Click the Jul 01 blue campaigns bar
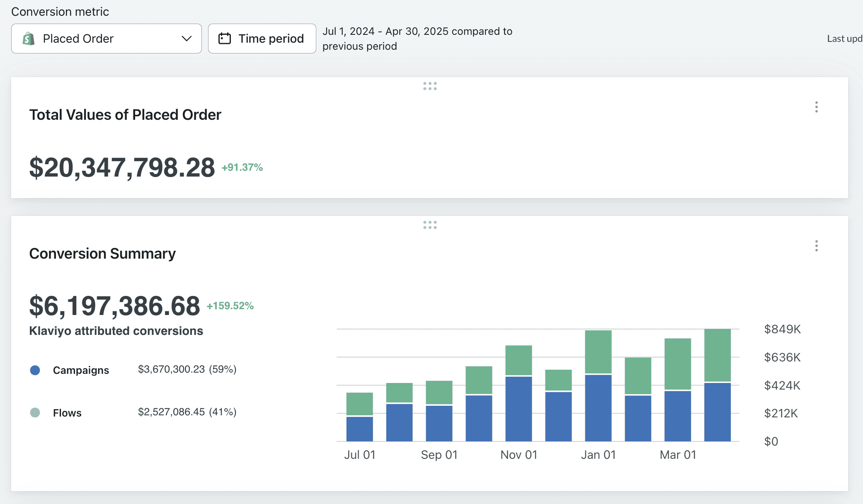863x504 pixels. point(359,429)
